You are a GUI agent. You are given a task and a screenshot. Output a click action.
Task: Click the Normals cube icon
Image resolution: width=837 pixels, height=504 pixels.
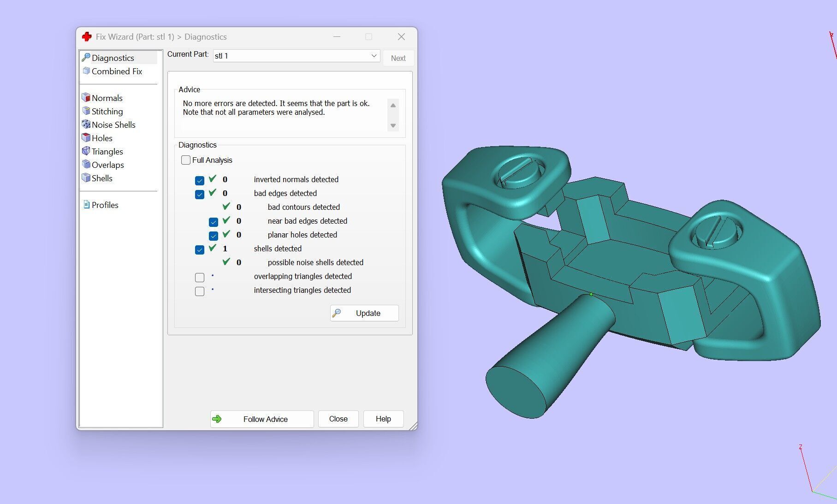point(86,98)
